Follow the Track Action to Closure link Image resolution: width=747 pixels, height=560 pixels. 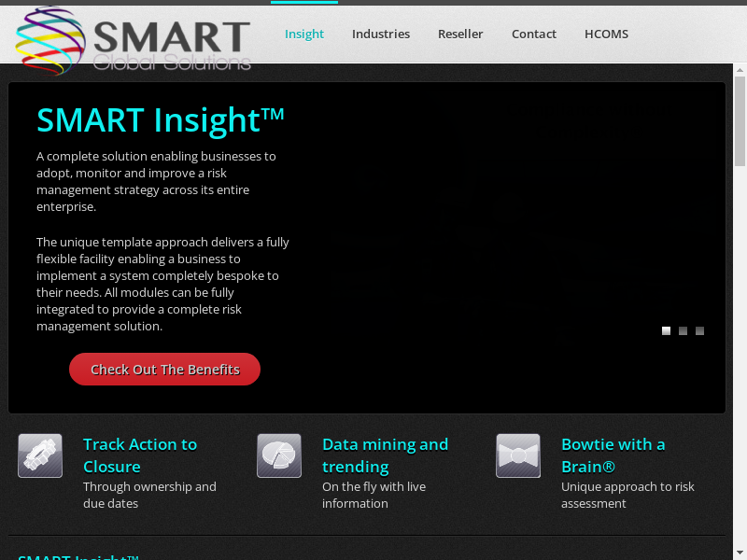coord(140,455)
